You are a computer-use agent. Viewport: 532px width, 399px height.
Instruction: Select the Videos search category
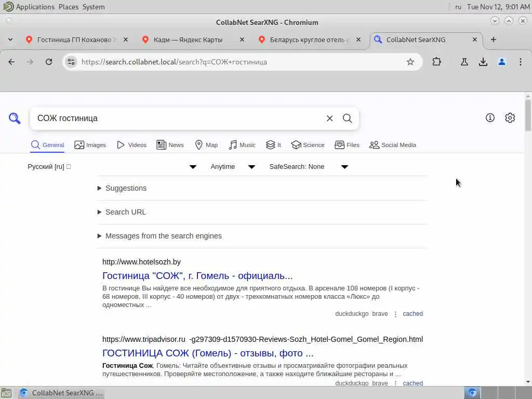pos(131,145)
